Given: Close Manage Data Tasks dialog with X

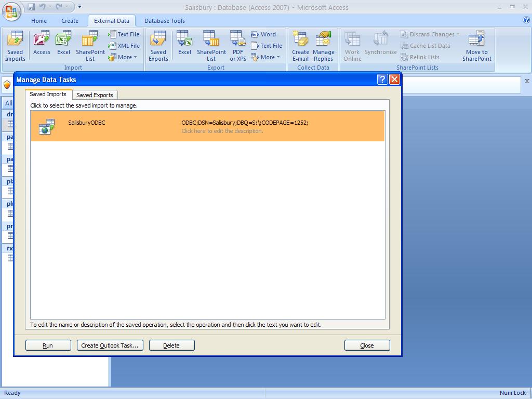Looking at the screenshot, I should click(394, 79).
